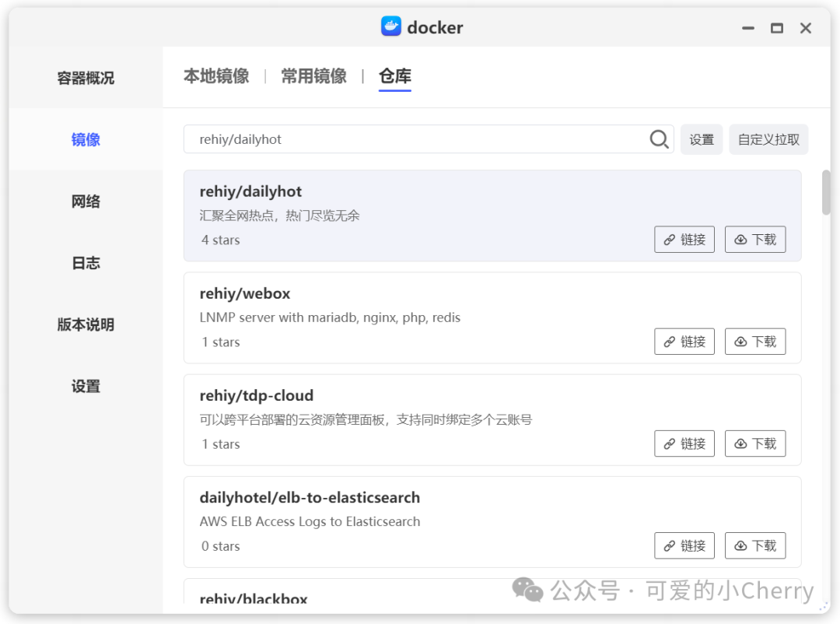Click the 设置 button beside search
Viewport: 840px width, 624px height.
(x=702, y=140)
